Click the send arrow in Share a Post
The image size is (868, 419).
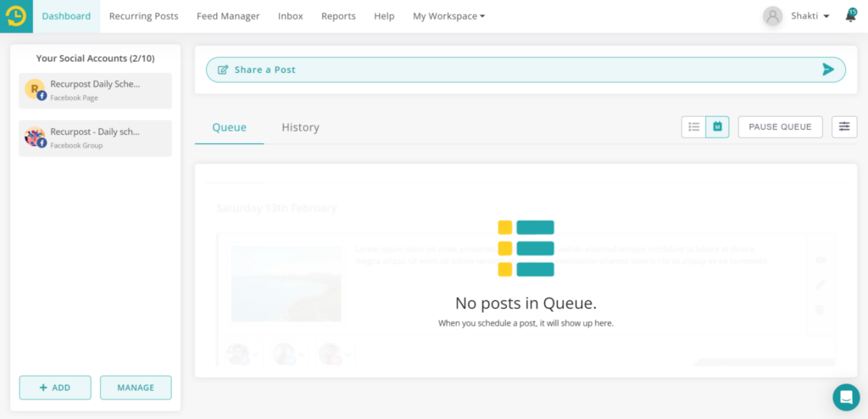click(x=828, y=70)
